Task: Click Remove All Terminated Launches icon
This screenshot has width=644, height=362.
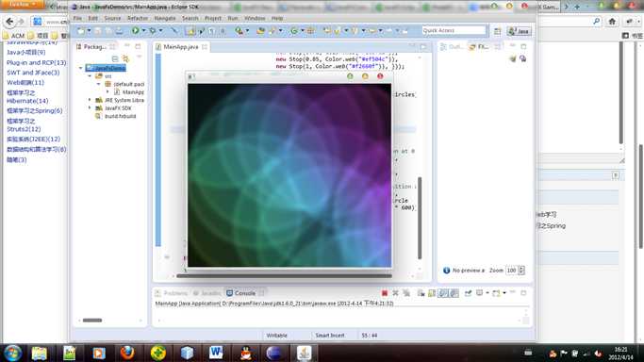Action: 406,293
